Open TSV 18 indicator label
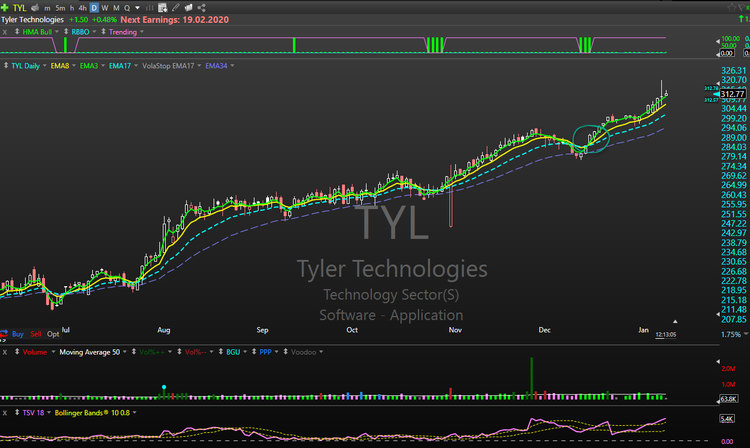 click(33, 413)
